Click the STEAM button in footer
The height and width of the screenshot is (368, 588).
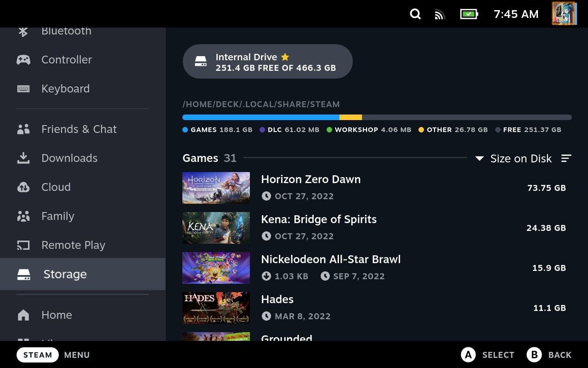pyautogui.click(x=38, y=355)
